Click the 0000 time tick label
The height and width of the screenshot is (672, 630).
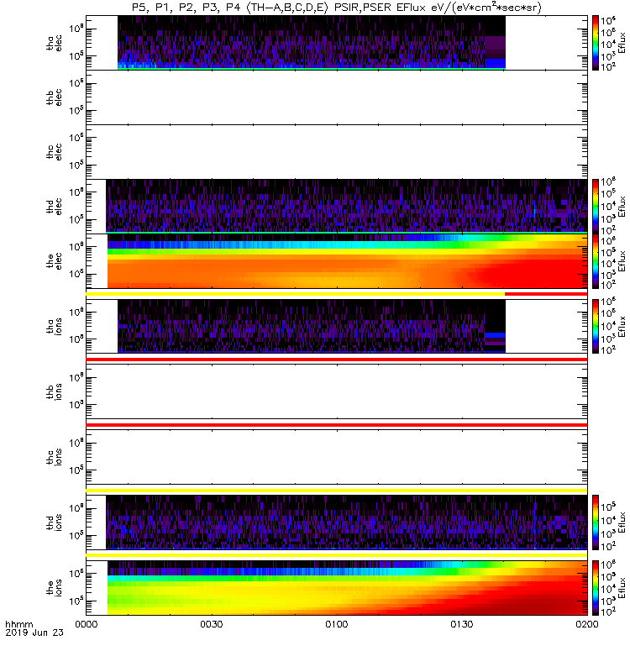pos(87,624)
